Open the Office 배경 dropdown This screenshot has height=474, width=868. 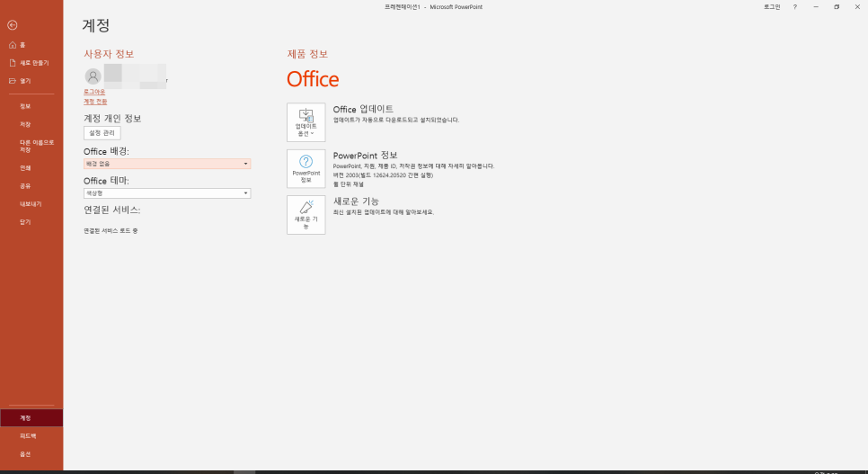167,164
